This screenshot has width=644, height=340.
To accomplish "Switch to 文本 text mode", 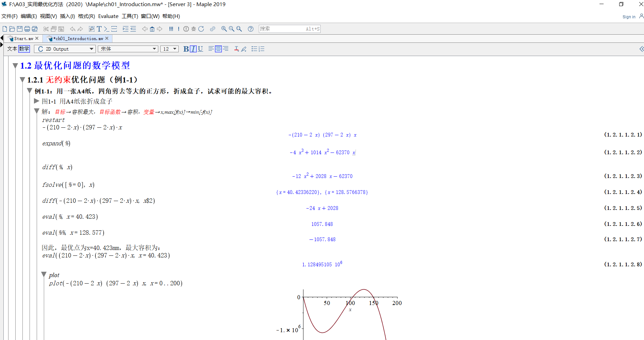I will (12, 49).
